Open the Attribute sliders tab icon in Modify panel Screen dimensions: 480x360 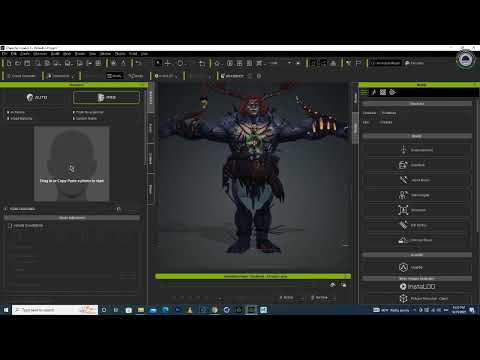coord(364,92)
